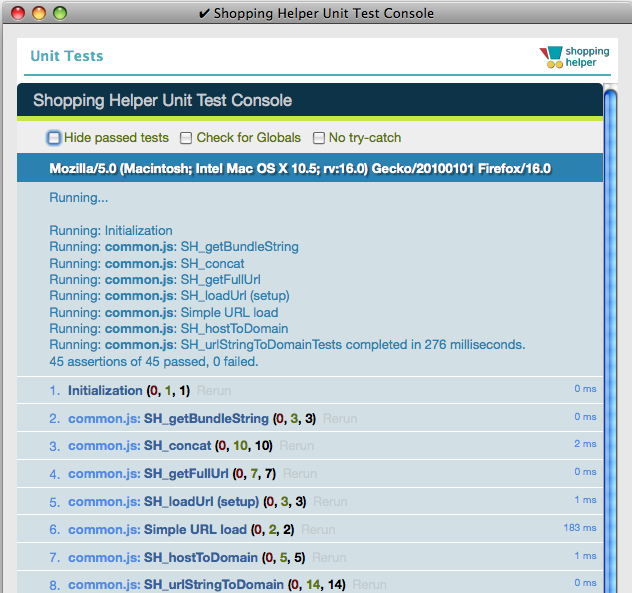Click the blue vertical scrollbar thumb
The height and width of the screenshot is (593, 632).
click(611, 341)
